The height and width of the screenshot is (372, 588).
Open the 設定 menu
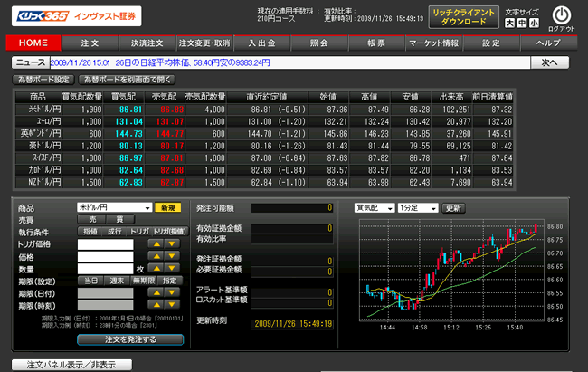coord(491,43)
